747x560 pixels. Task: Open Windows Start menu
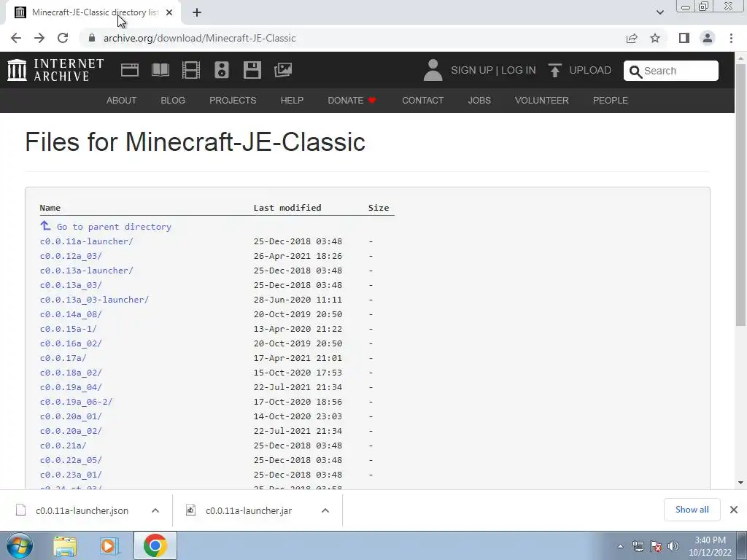point(19,545)
